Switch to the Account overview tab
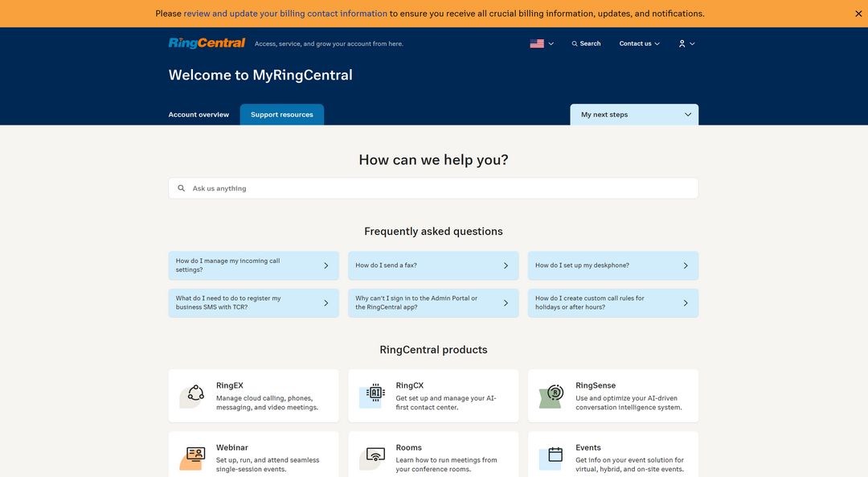The width and height of the screenshot is (868, 477). tap(199, 114)
